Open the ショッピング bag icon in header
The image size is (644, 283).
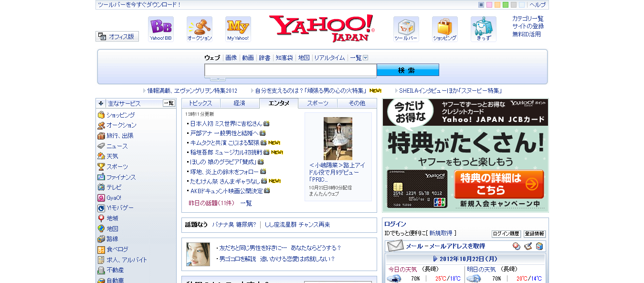coord(445,29)
